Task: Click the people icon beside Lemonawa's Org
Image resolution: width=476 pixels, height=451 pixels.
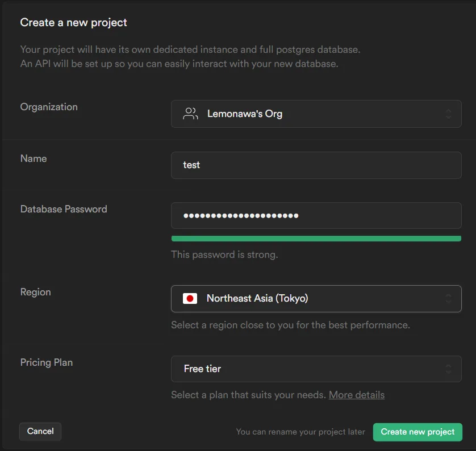Action: coord(190,114)
